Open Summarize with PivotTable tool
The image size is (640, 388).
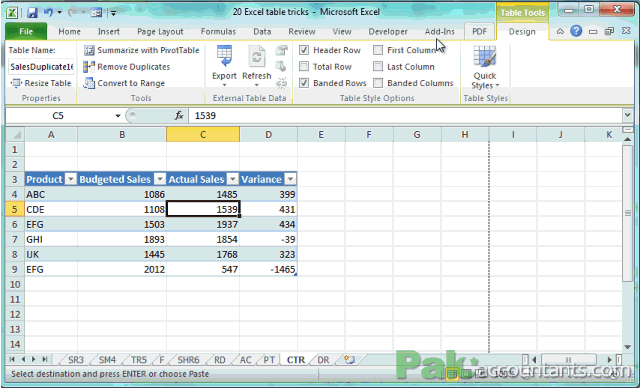(x=141, y=50)
